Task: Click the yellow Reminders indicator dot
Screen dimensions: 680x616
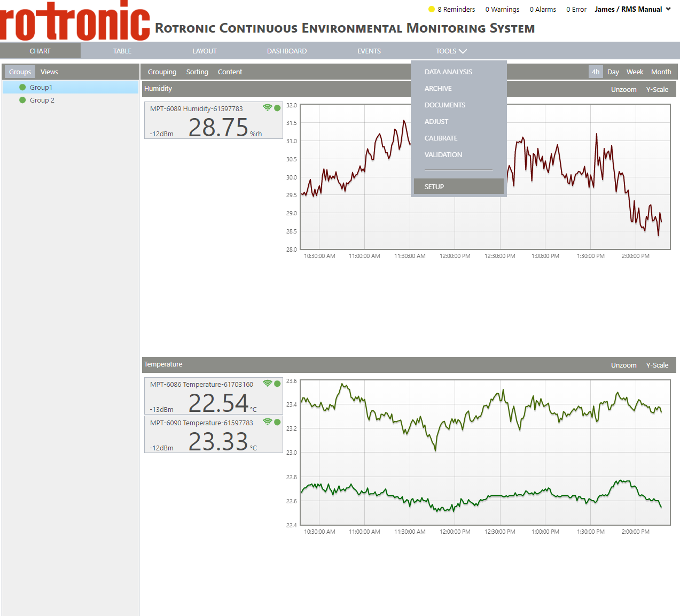Action: coord(432,9)
